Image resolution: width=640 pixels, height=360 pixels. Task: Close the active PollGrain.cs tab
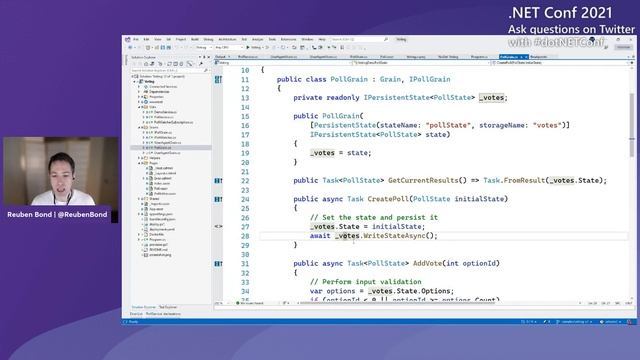[526, 57]
